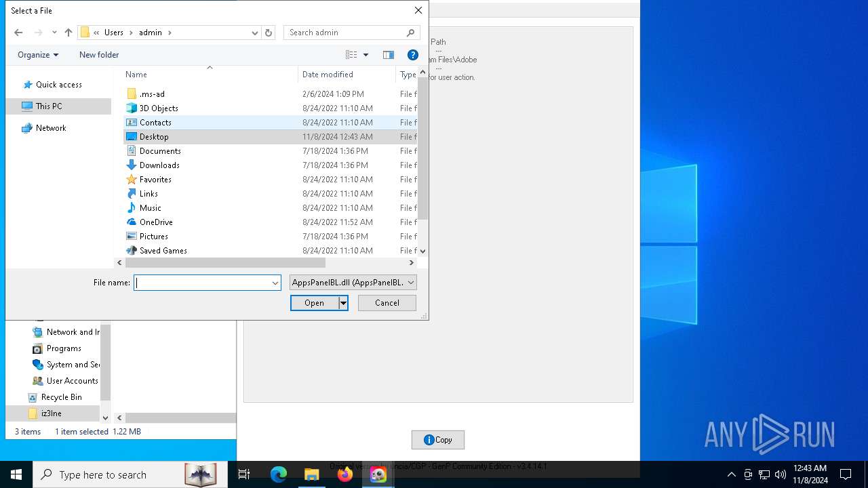
Task: Select the Music folder
Action: [271, 208]
